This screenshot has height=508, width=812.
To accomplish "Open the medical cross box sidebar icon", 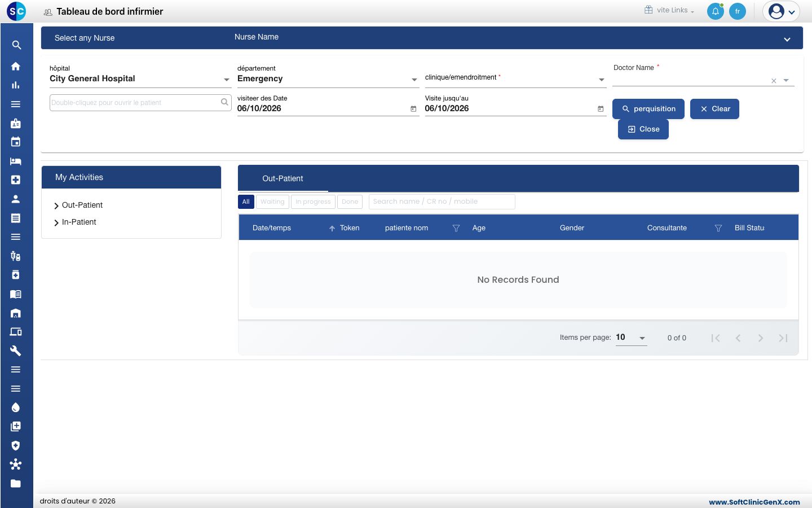I will pyautogui.click(x=16, y=180).
